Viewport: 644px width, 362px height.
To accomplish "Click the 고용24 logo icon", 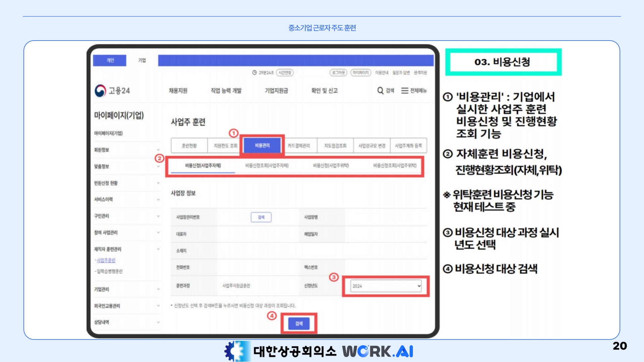I will point(100,90).
